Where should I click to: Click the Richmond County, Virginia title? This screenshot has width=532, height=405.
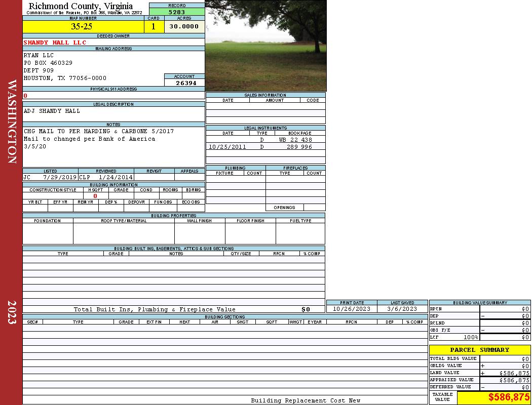click(x=81, y=6)
